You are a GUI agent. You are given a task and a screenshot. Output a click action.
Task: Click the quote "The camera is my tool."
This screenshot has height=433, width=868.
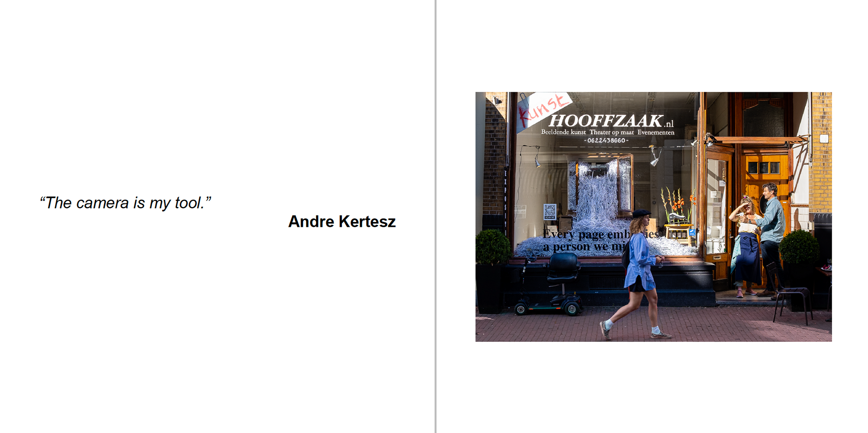point(125,203)
